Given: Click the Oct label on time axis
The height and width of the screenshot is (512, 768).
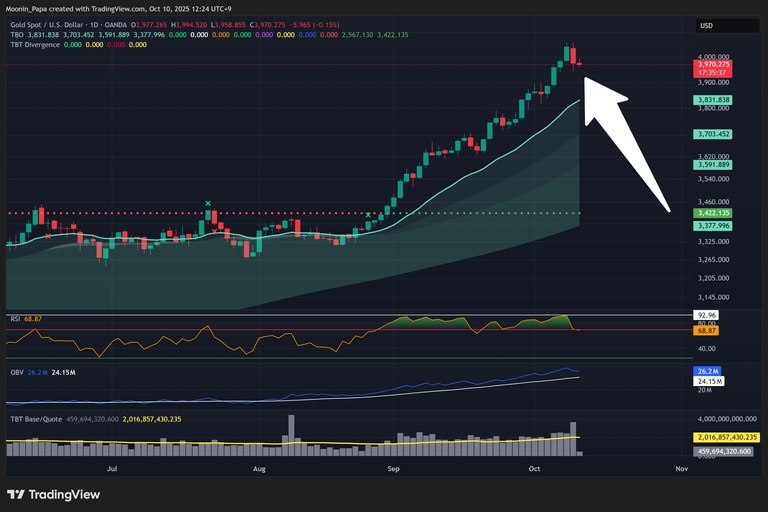Looking at the screenshot, I should coord(535,468).
